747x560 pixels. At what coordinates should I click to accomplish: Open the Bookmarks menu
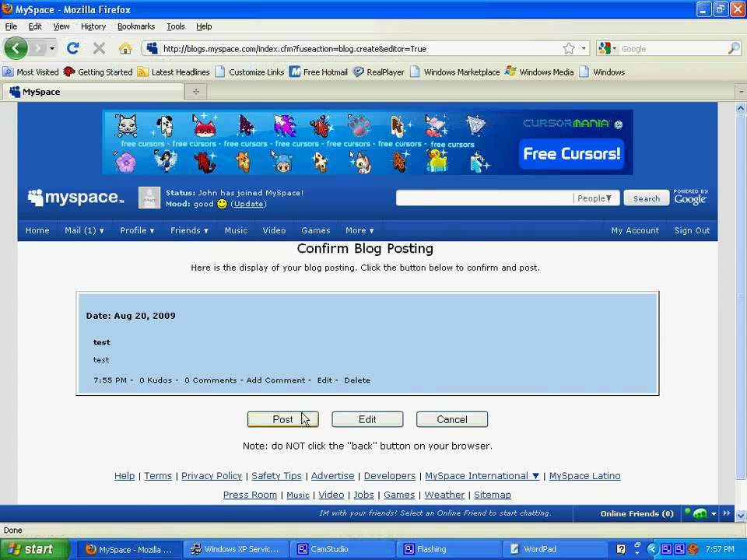point(135,26)
